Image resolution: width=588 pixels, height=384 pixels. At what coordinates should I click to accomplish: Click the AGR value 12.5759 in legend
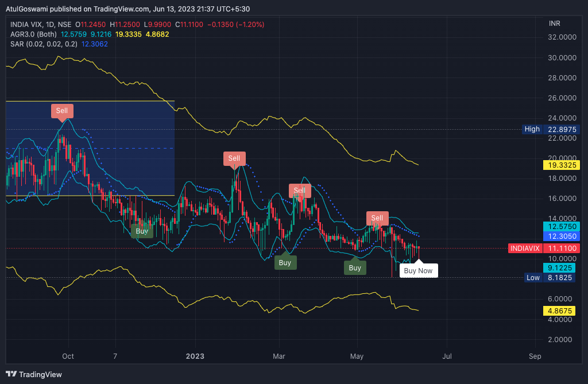[x=73, y=34]
